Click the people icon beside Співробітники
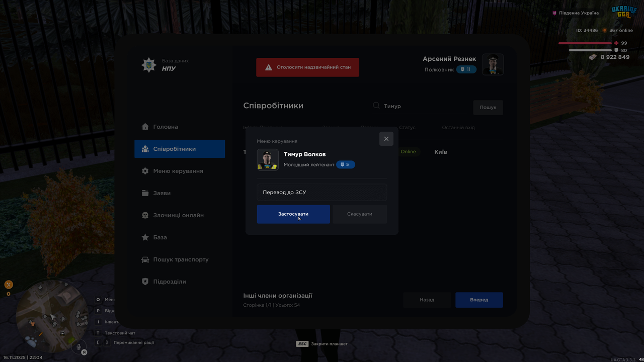644x362 pixels. click(x=145, y=149)
